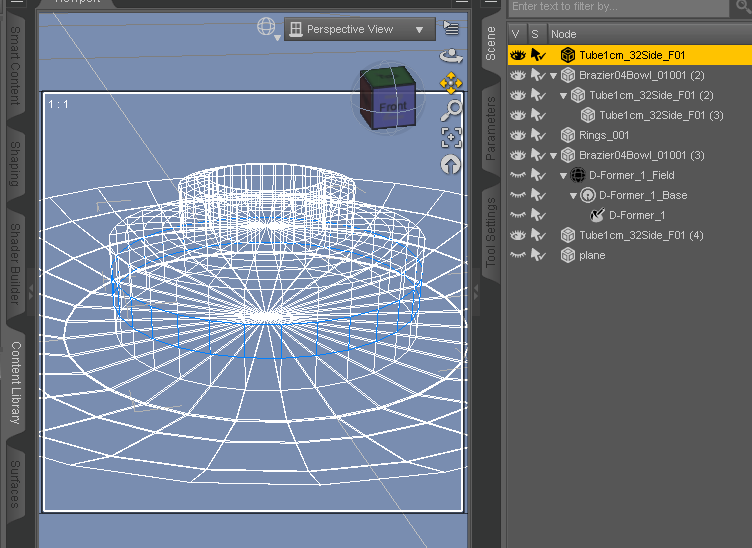This screenshot has width=752, height=548.
Task: Click the zoom magnifier viewport icon
Action: point(451,110)
